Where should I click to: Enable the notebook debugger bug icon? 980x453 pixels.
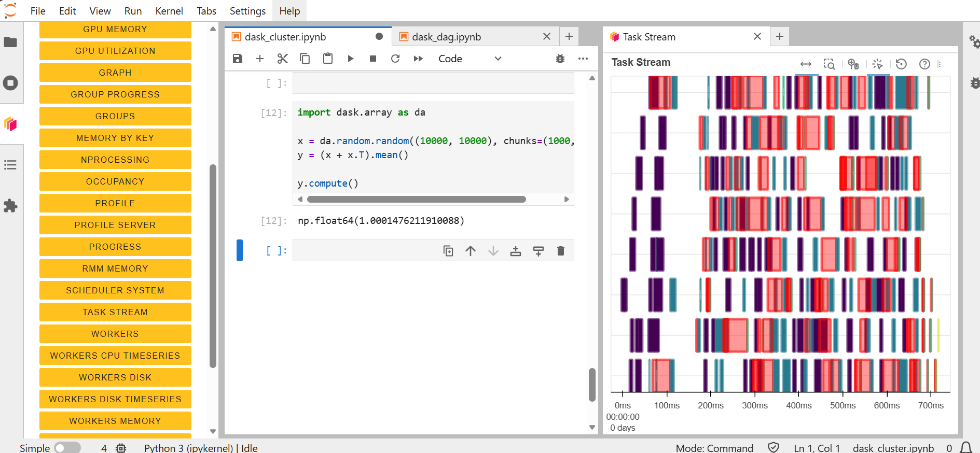click(560, 59)
